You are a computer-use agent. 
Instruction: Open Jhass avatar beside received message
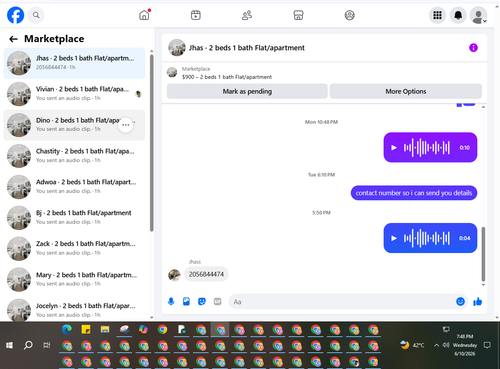pyautogui.click(x=174, y=275)
